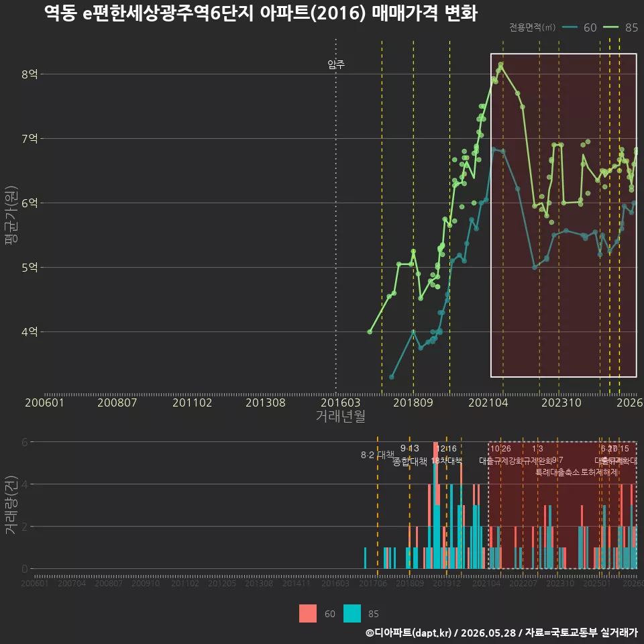This screenshot has height=644, width=644.
Task: Click the 입주 marker label
Action: click(336, 64)
